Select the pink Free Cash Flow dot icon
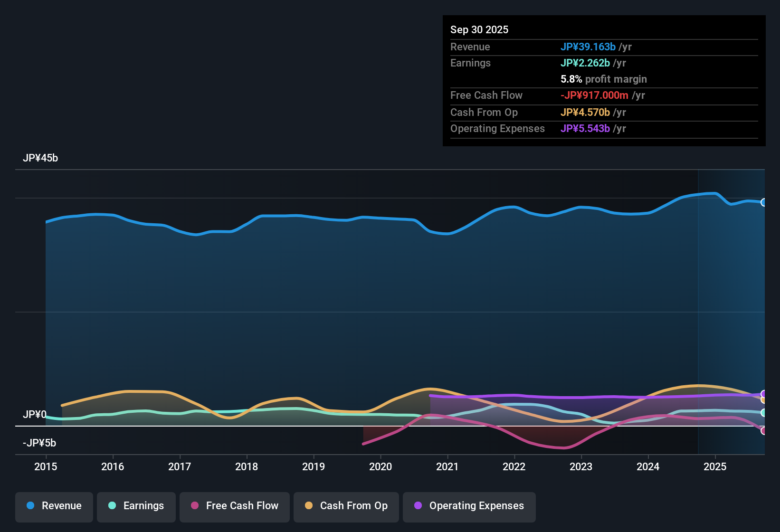 194,506
